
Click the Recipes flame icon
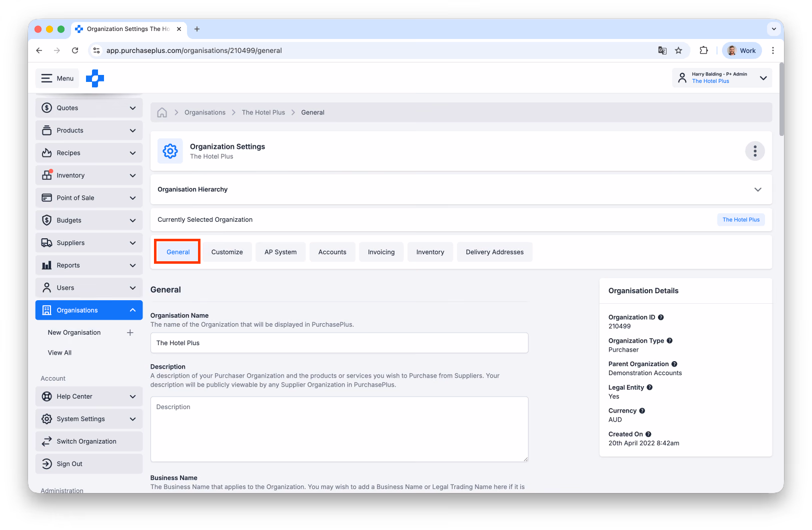pos(47,153)
